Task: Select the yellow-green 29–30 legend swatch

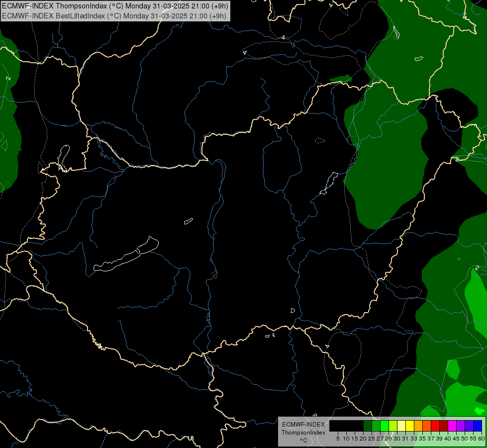Action: [393, 426]
